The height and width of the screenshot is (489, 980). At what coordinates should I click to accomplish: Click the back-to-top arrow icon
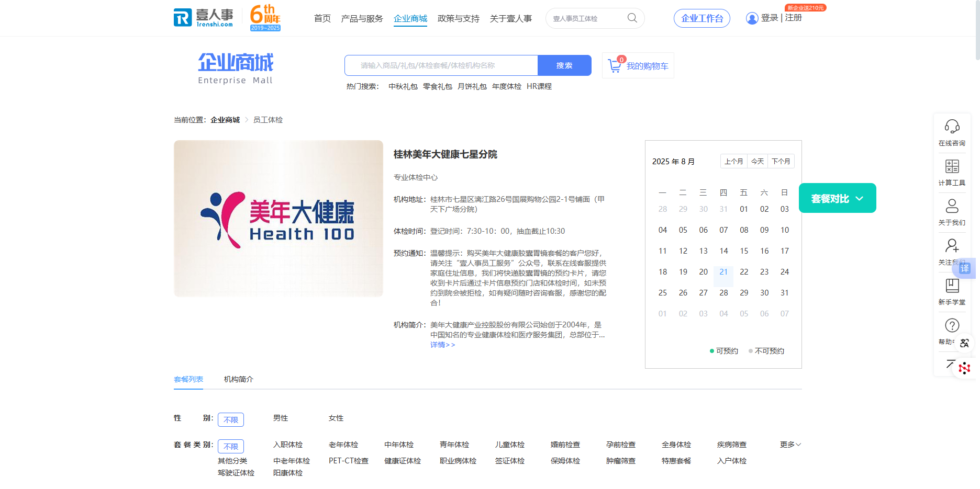[950, 364]
